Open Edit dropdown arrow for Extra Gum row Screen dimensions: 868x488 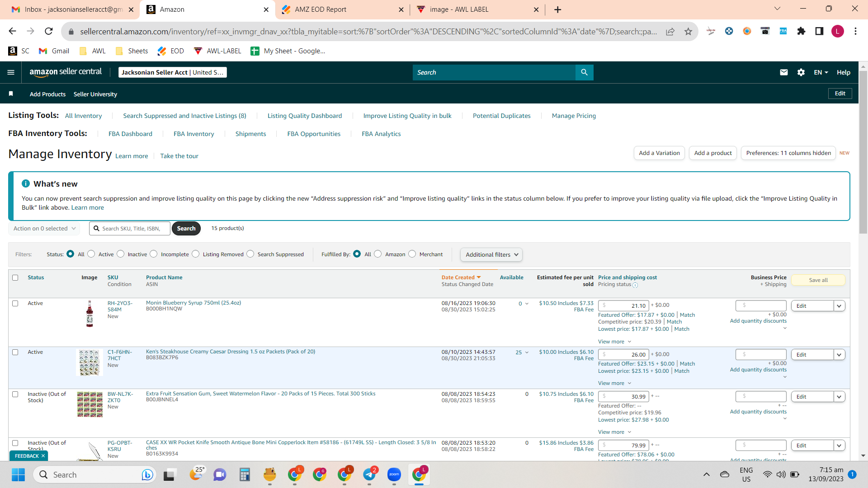point(840,397)
